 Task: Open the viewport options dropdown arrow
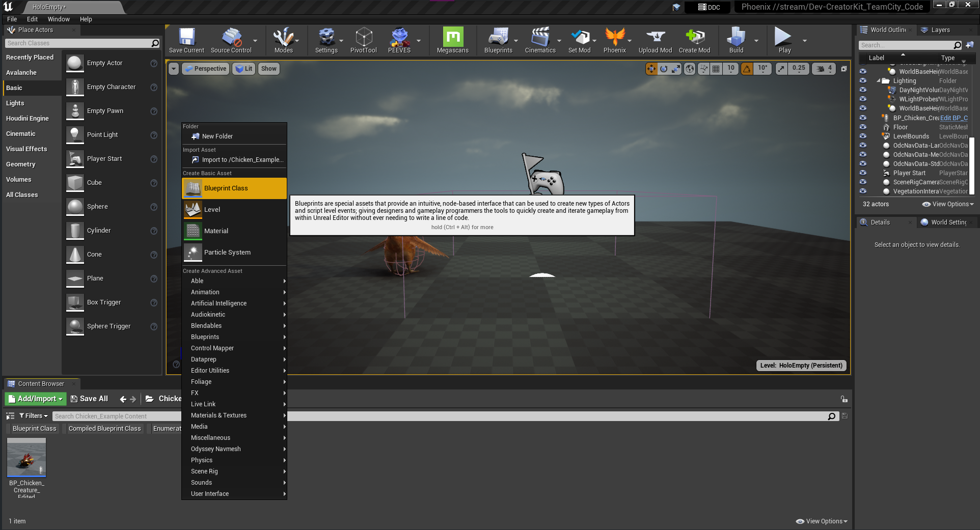pos(174,69)
